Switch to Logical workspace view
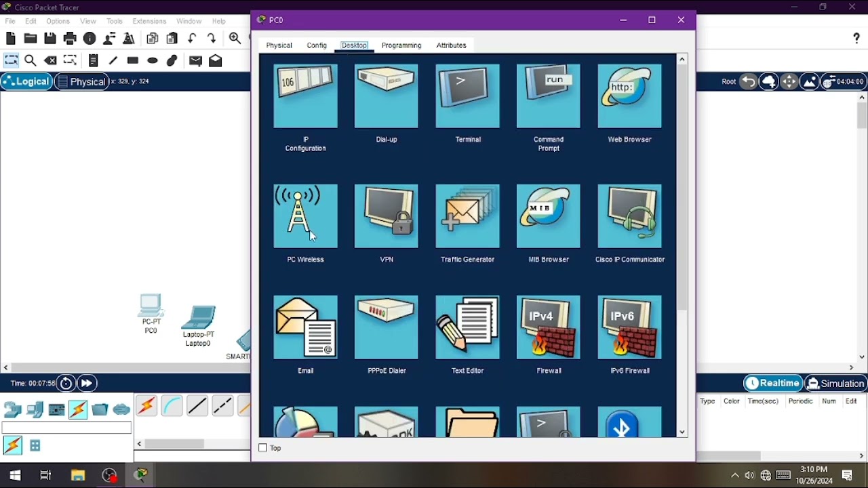Screen dimensions: 868x488 point(26,81)
